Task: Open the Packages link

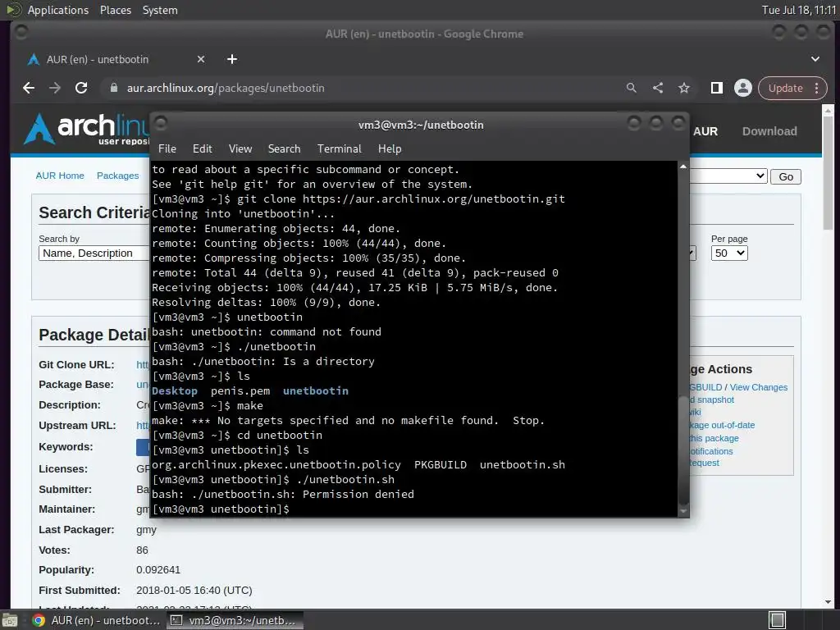Action: coord(118,176)
